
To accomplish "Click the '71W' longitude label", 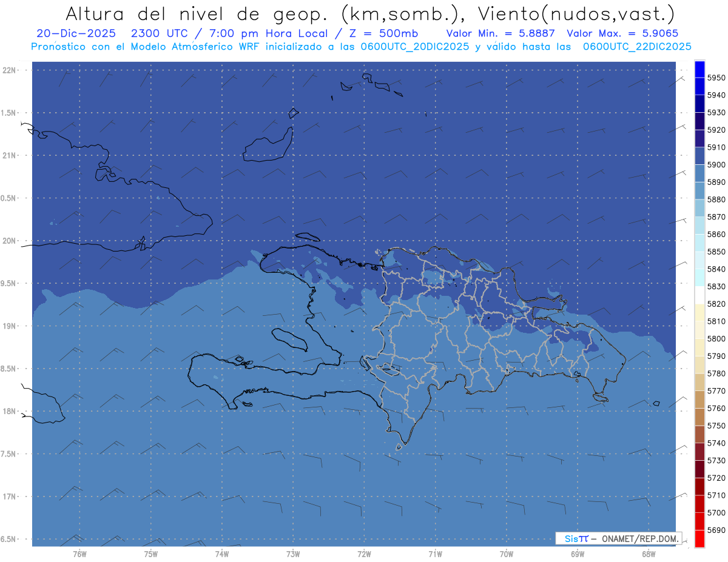I will point(435,554).
